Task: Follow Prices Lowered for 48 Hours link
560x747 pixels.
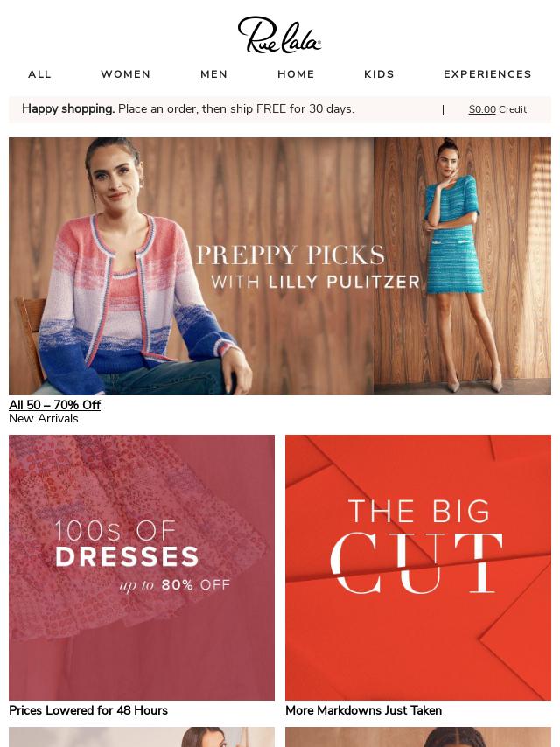Action: [88, 710]
